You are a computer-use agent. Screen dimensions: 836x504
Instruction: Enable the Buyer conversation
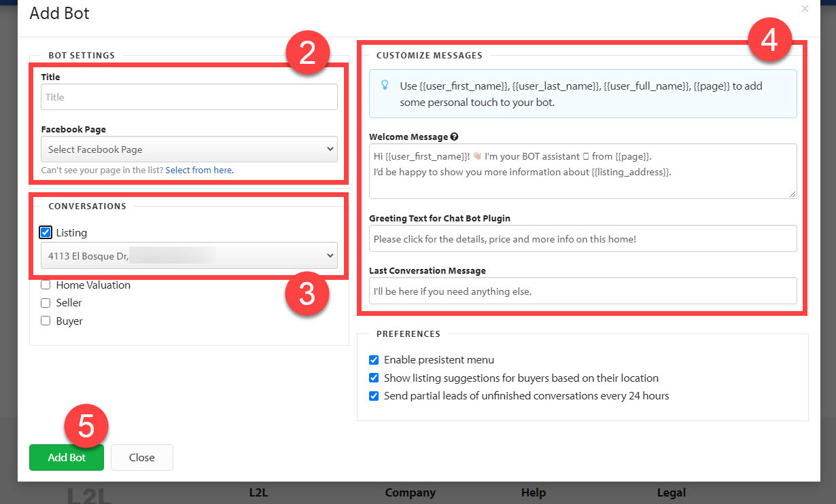tap(45, 321)
